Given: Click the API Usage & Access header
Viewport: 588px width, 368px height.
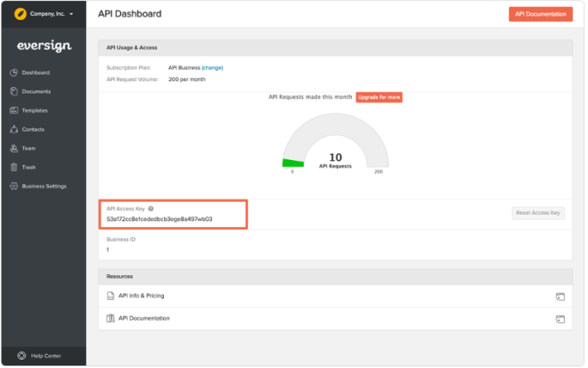Looking at the screenshot, I should tap(132, 47).
